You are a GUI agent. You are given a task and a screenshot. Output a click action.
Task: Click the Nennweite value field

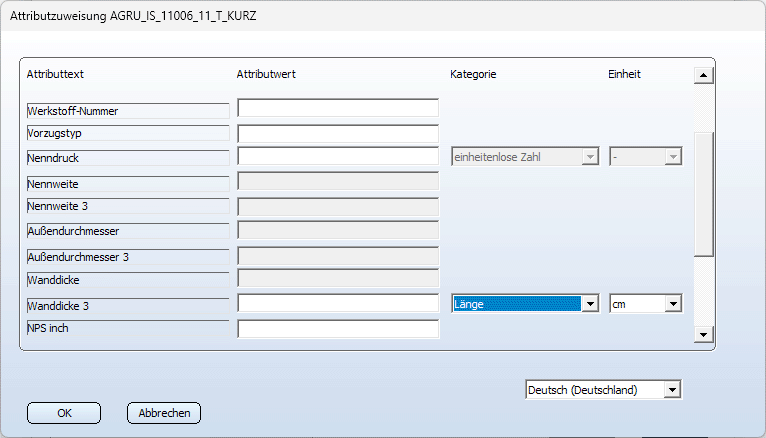coord(338,181)
